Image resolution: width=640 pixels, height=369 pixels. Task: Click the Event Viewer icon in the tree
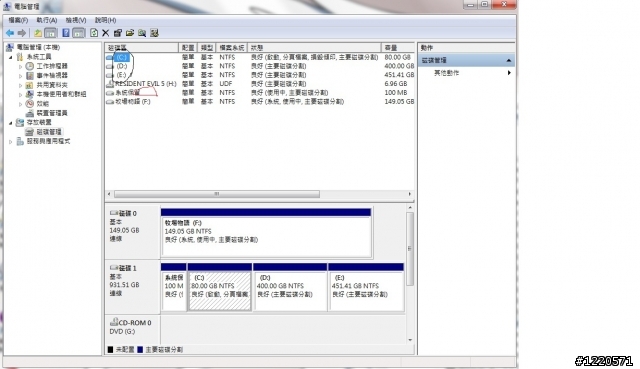pos(29,76)
